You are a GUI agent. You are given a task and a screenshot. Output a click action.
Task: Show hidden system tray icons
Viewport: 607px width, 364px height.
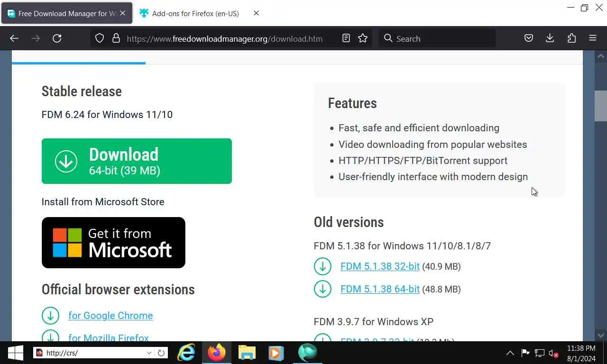coord(510,353)
